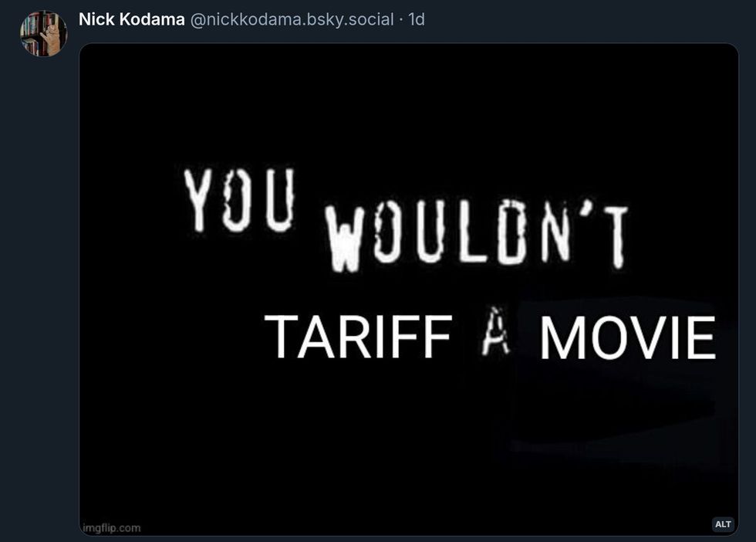Click the final T in WOULDN'T
756x542 pixels.
612,236
